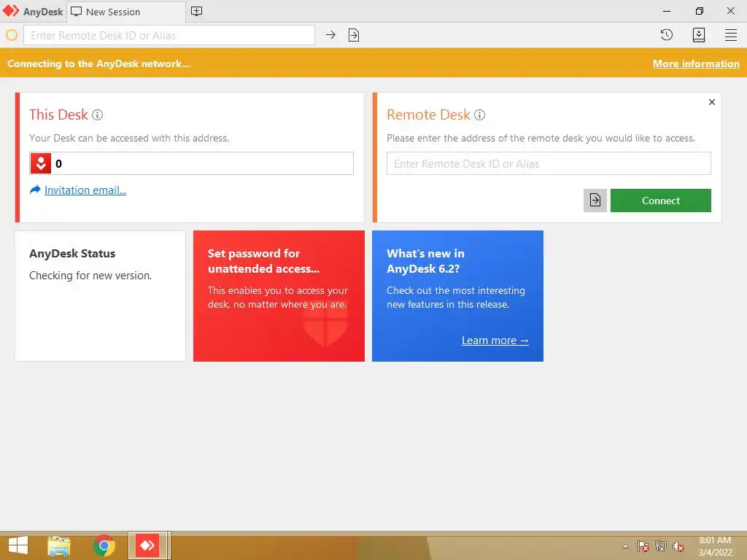Image resolution: width=747 pixels, height=560 pixels.
Task: Open the AnyDesk Status tile
Action: [100, 296]
